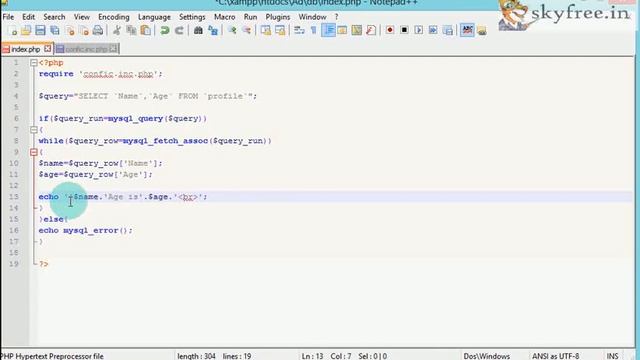Open the File menu
The height and width of the screenshot is (360, 640).
[x=8, y=17]
